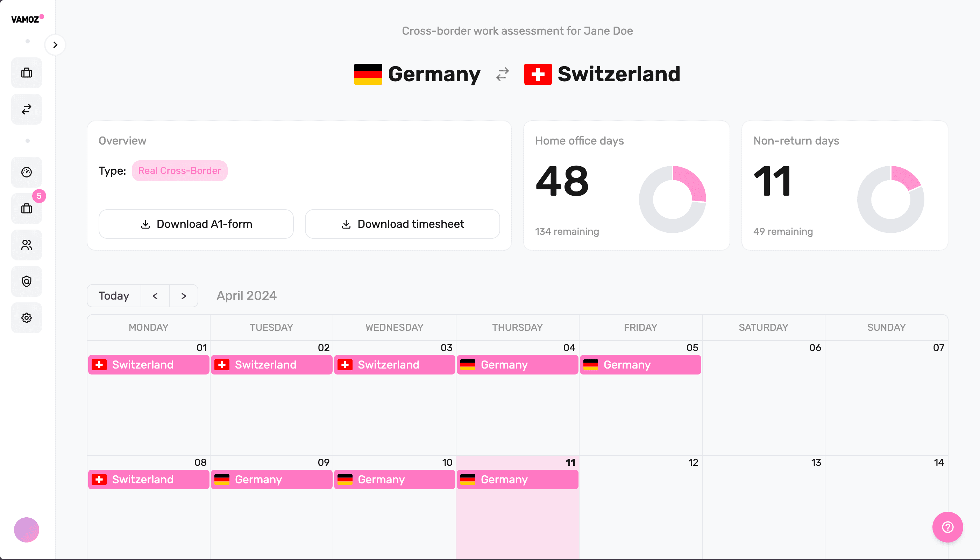Click the Home office days donut chart
This screenshot has height=560, width=980.
tap(672, 199)
